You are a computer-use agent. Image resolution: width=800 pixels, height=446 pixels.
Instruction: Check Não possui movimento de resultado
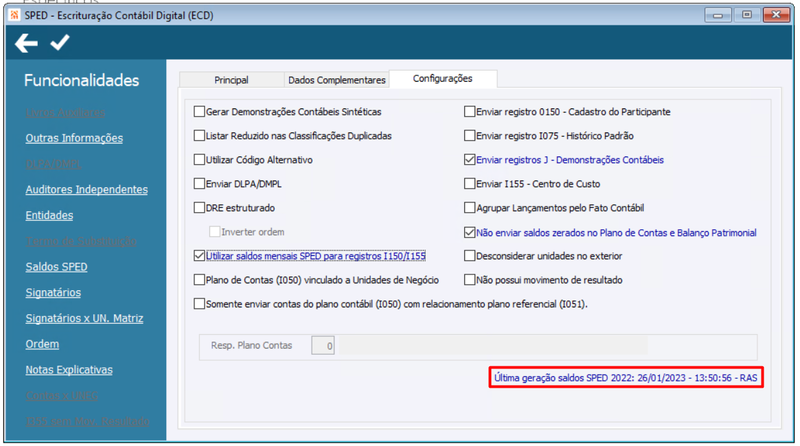[469, 280]
